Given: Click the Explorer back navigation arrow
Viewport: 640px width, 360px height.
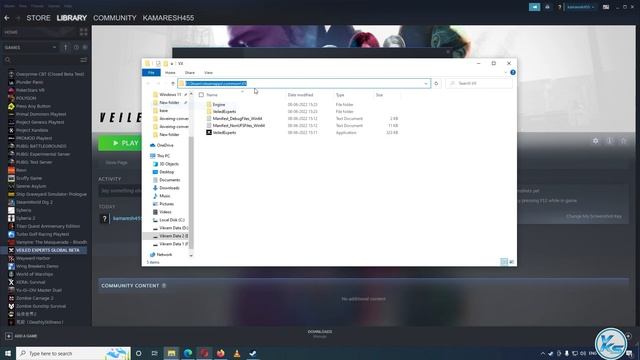Looking at the screenshot, I should coord(148,83).
